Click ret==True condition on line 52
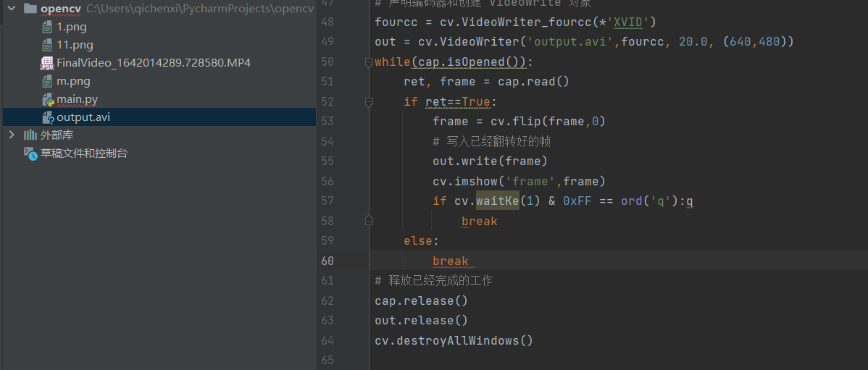This screenshot has height=370, width=868. 459,102
